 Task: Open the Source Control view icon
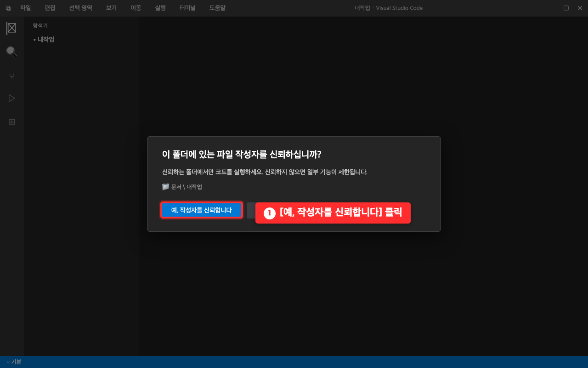click(12, 76)
